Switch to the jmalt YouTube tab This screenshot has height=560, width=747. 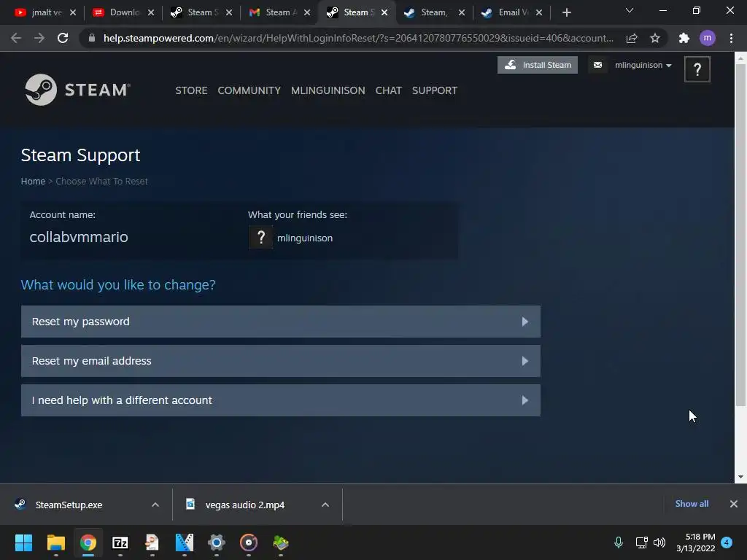click(39, 12)
